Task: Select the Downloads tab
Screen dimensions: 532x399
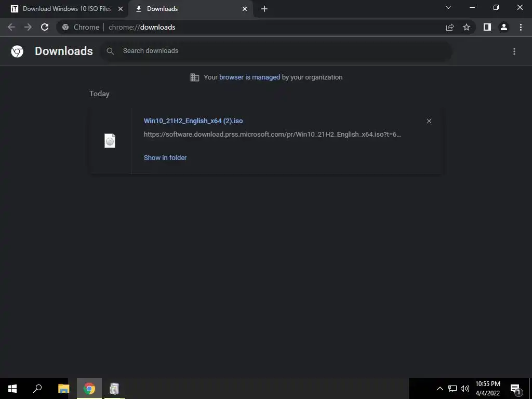Action: tap(191, 9)
